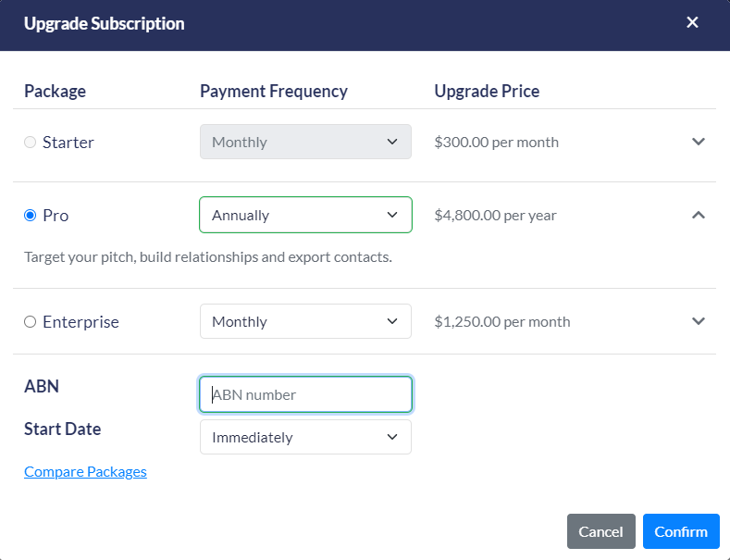
Task: Click the $1,250.00 per month price
Action: click(x=501, y=322)
